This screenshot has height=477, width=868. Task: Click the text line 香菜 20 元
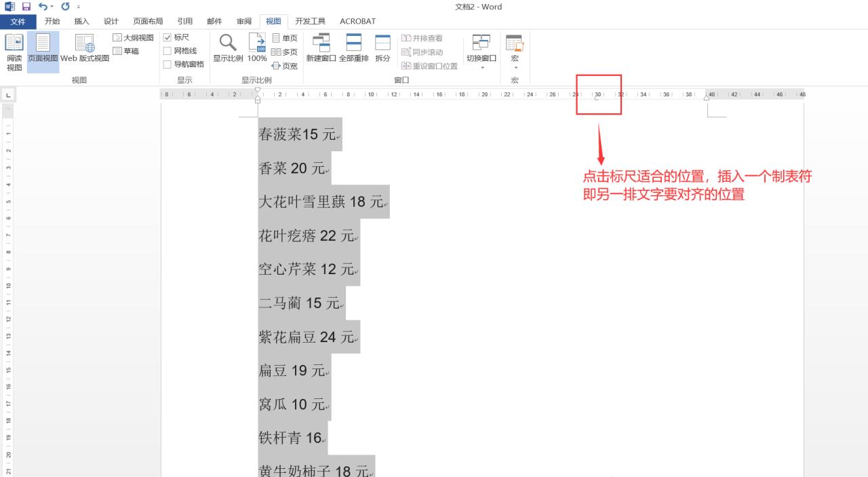294,168
